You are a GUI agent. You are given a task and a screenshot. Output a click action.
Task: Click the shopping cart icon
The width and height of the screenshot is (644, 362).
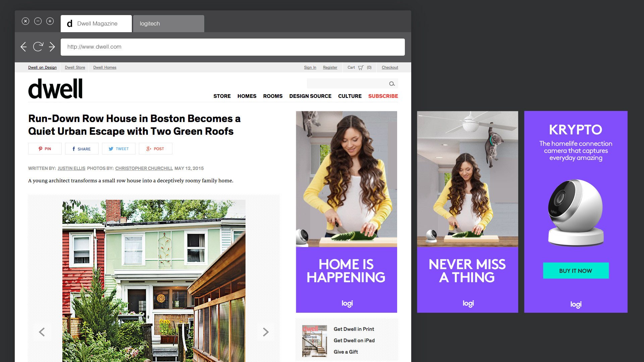[x=361, y=67]
